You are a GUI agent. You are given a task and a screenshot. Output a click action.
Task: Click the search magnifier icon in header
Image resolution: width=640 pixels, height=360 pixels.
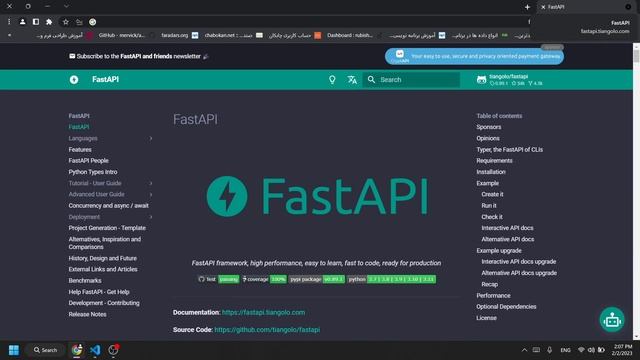click(x=371, y=80)
